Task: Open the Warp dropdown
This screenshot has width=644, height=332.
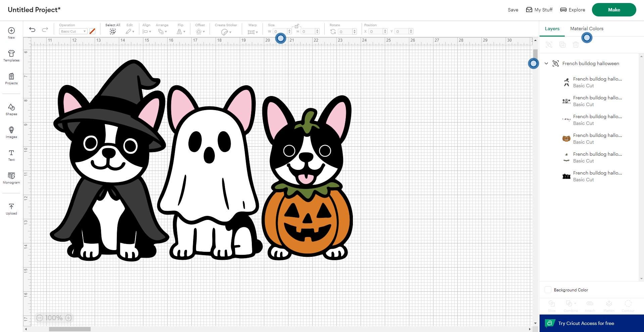Action: 252,32
